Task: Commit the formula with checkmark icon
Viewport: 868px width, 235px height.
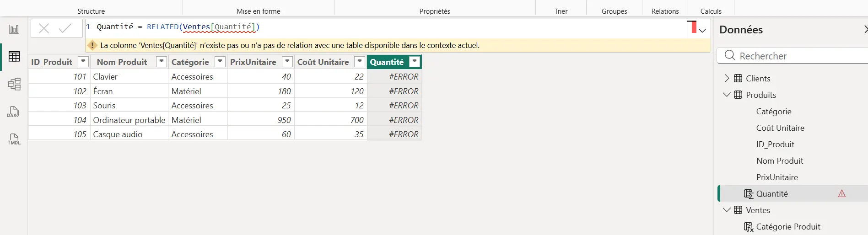Action: coord(65,28)
